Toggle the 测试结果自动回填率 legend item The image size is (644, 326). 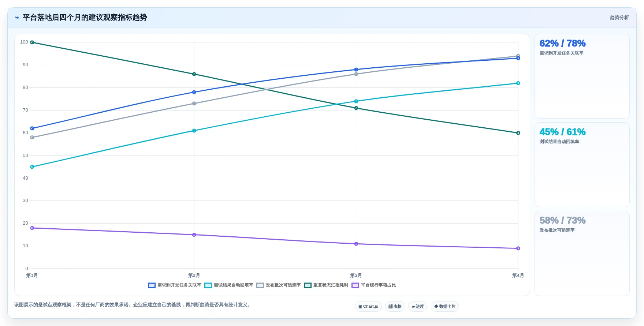(x=229, y=285)
